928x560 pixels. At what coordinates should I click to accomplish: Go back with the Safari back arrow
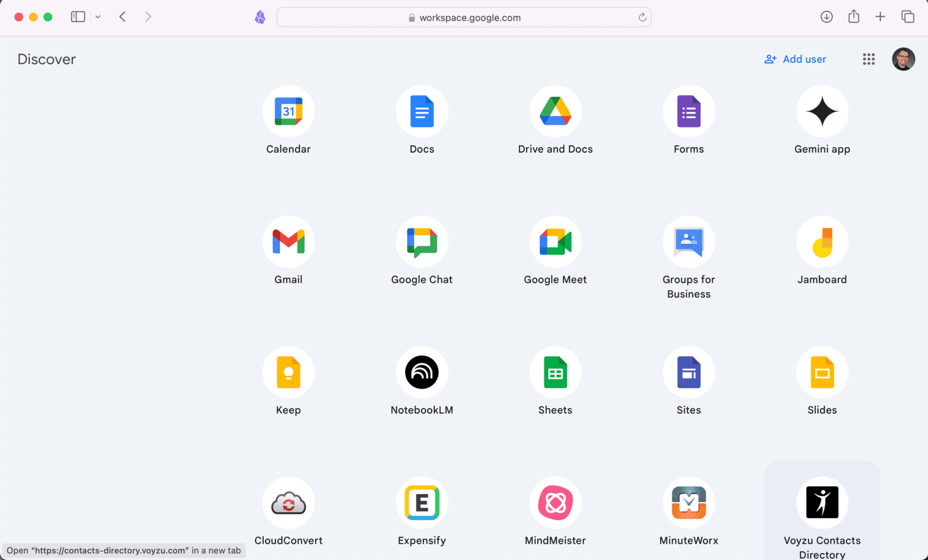pos(122,17)
